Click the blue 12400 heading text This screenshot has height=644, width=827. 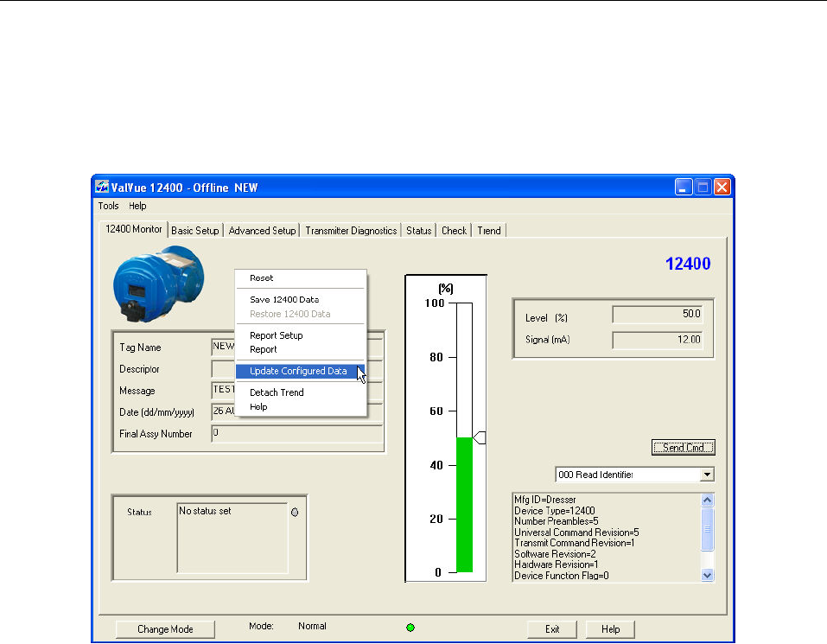coord(688,263)
